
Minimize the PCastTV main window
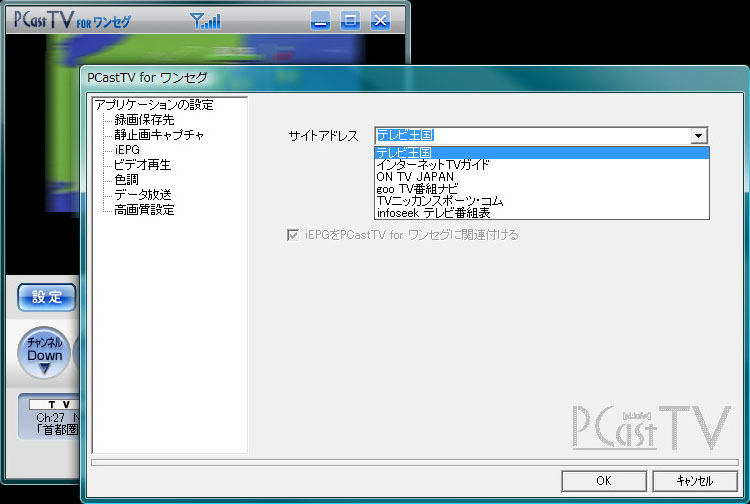(320, 19)
